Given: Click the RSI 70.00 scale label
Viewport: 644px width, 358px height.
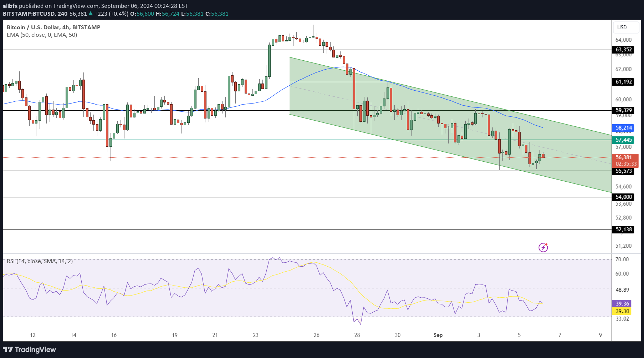Looking at the screenshot, I should [622, 259].
